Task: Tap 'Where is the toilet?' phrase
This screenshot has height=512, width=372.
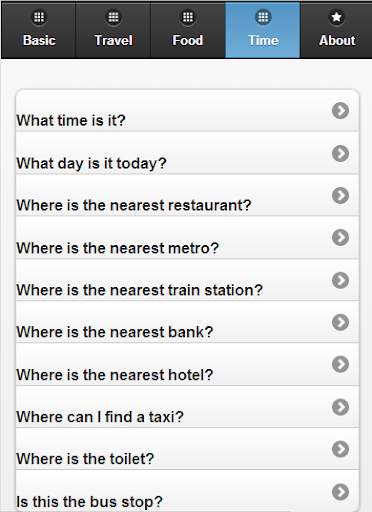Action: point(187,449)
